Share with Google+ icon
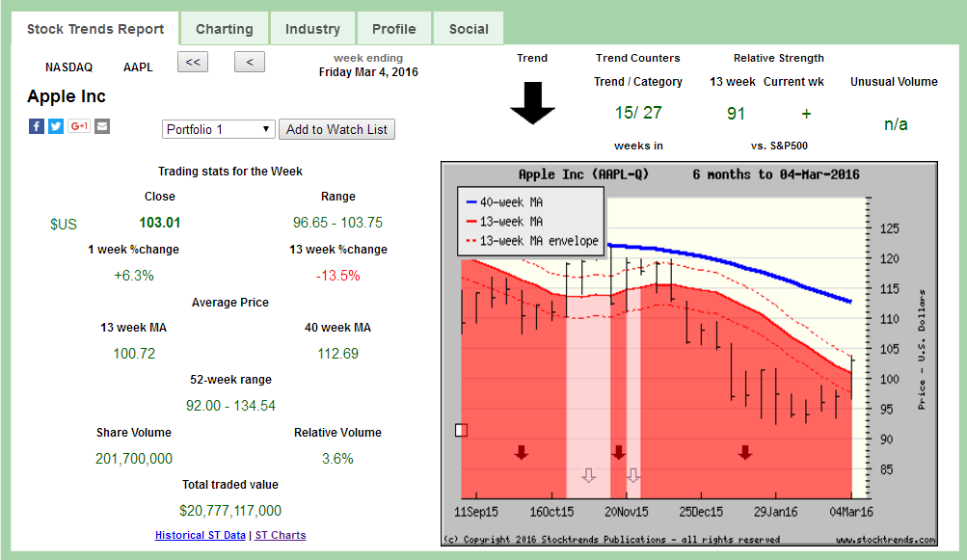The width and height of the screenshot is (967, 560). tap(79, 126)
